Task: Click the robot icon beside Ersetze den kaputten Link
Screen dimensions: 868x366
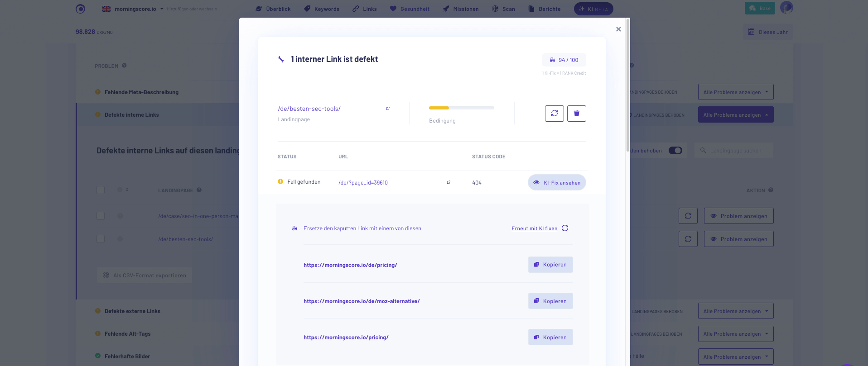Action: [295, 228]
